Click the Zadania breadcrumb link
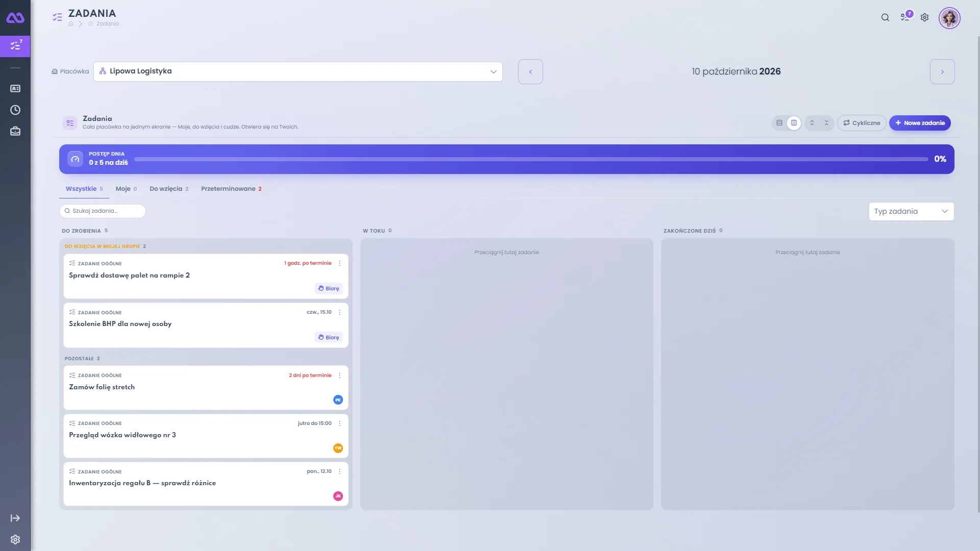 [104, 24]
